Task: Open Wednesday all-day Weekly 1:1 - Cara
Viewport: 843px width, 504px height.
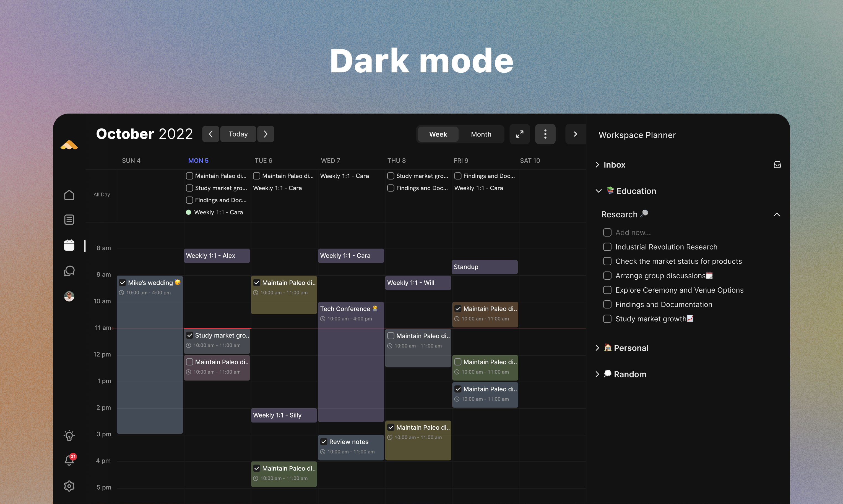Action: [x=344, y=176]
